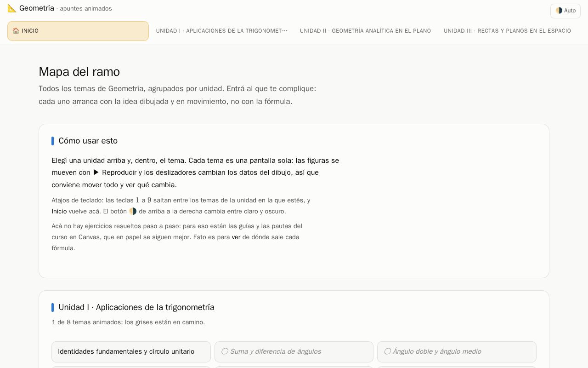Screen dimensions: 588x368
Task: Click the bold Inicio word in shortcuts text
Action: (59, 211)
